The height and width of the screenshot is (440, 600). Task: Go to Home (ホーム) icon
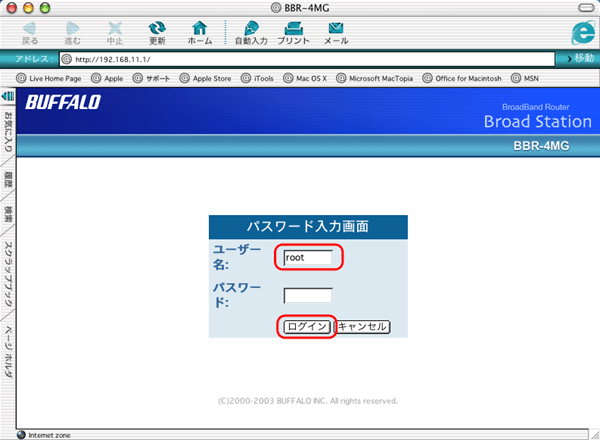pos(200,28)
